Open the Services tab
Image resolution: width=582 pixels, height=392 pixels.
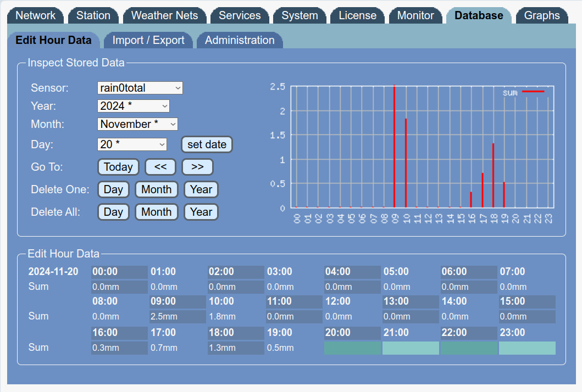click(240, 15)
